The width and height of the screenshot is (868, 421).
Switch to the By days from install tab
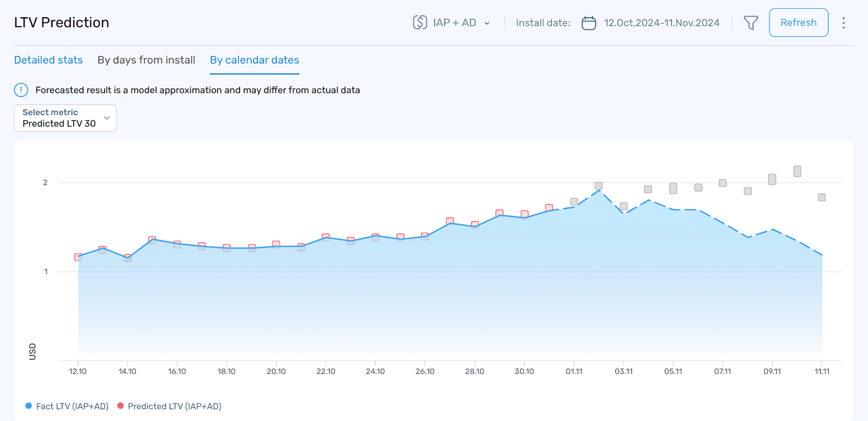[x=146, y=60]
